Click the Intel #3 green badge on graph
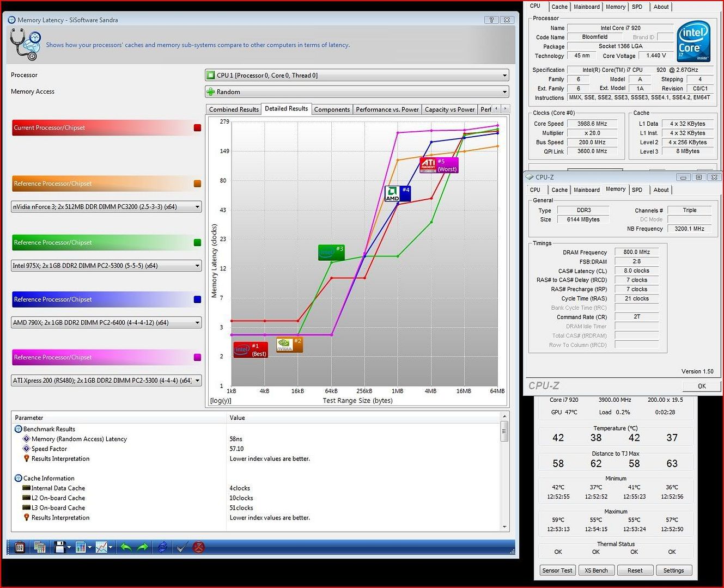The image size is (724, 588). coord(331,252)
